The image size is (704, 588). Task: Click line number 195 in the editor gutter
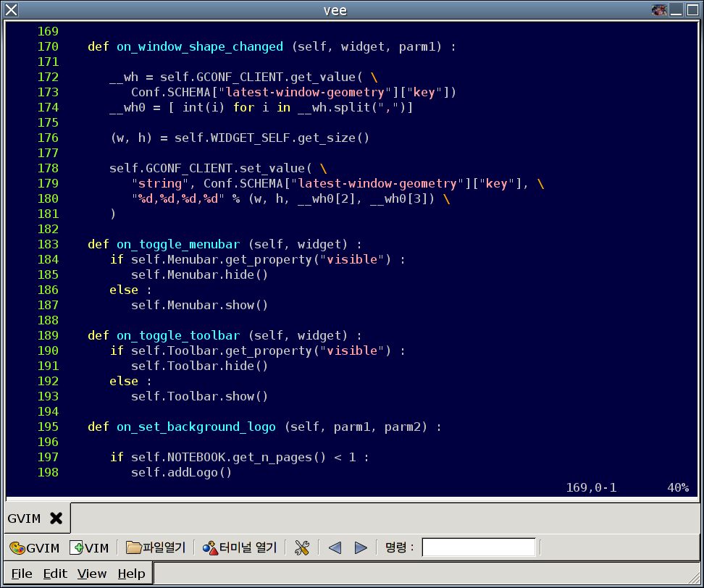pos(48,427)
